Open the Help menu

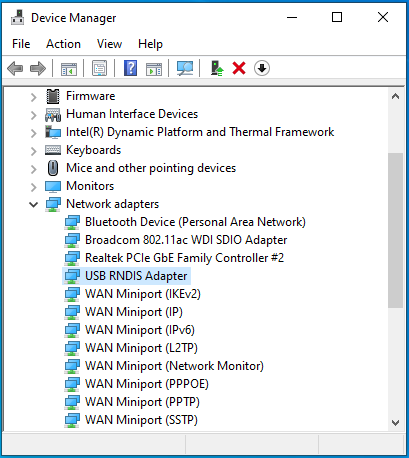click(150, 44)
